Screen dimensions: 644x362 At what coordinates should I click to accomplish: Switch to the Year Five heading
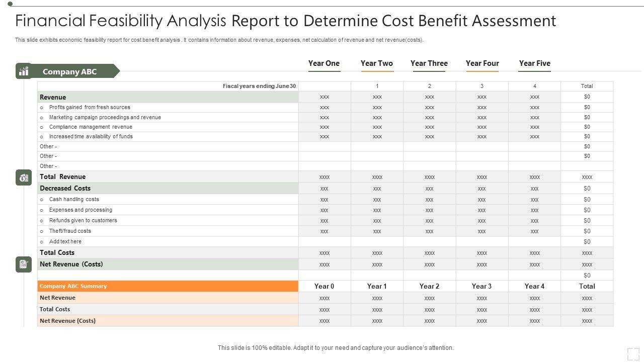pos(534,63)
